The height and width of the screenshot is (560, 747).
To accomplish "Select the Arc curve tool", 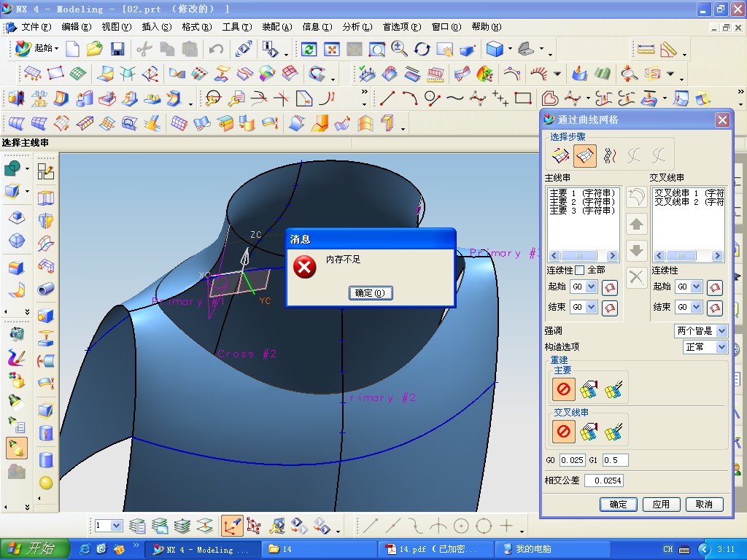I will pos(410,98).
